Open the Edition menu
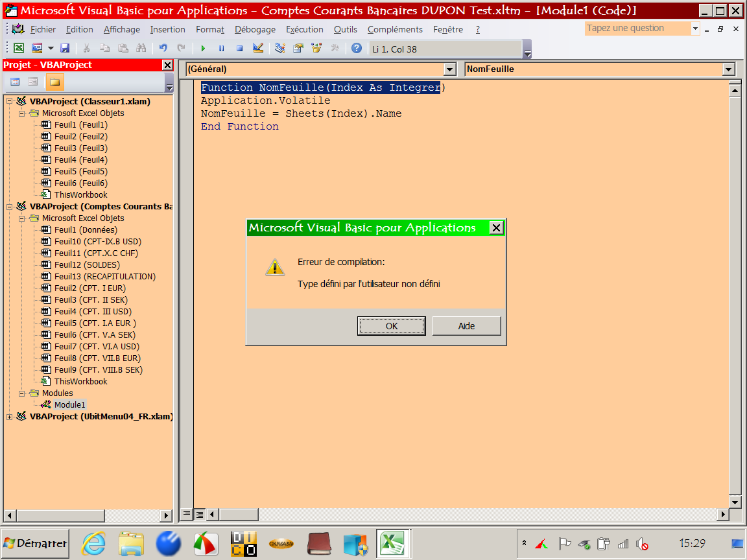 pos(80,30)
